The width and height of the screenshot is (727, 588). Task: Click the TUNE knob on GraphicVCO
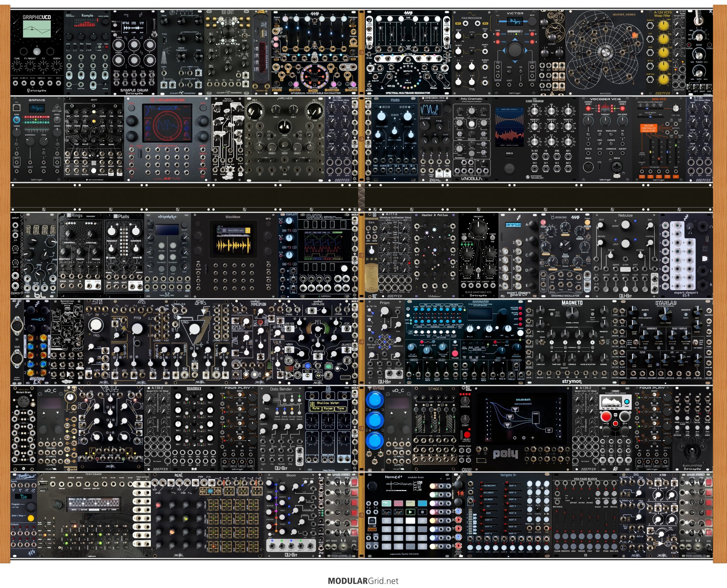[17, 67]
